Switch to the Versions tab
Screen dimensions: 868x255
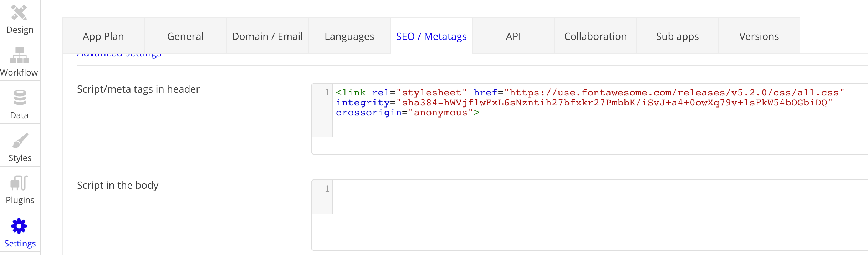click(759, 36)
